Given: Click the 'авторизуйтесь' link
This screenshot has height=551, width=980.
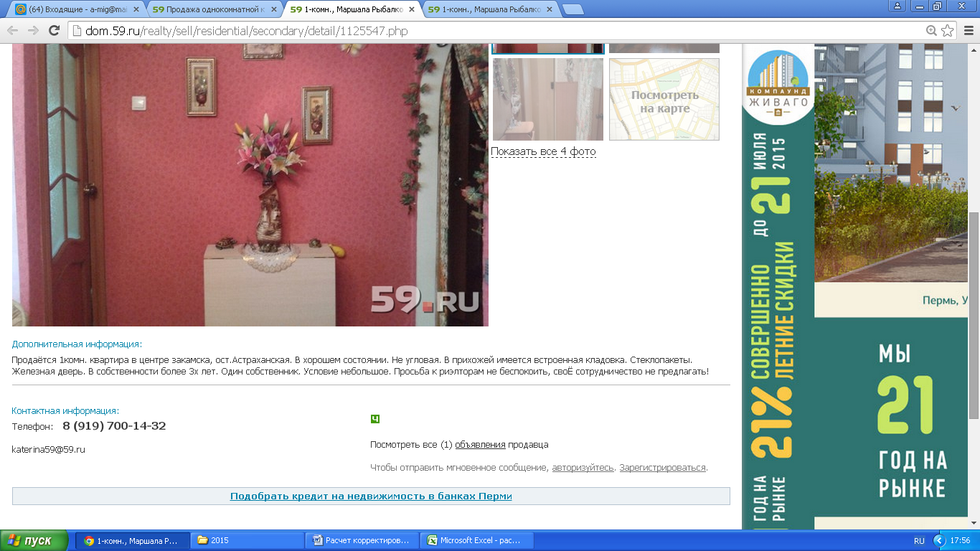Looking at the screenshot, I should tap(583, 468).
